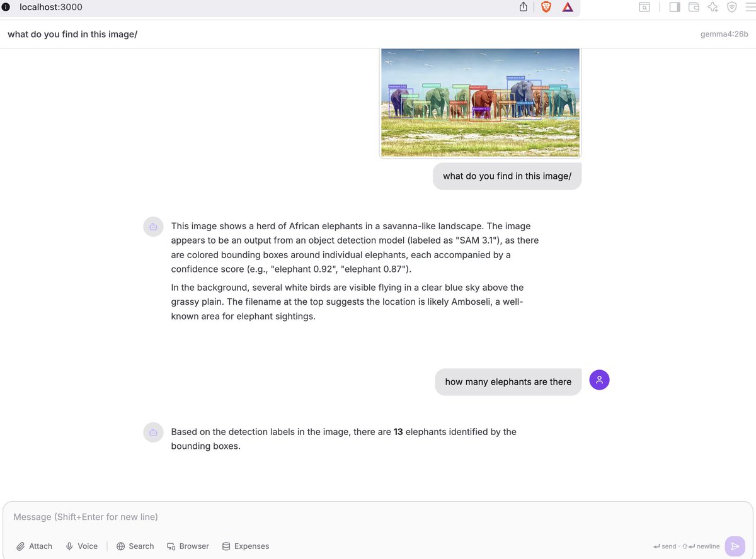The height and width of the screenshot is (559, 756).
Task: Open Brave Shields lion icon
Action: pos(546,8)
